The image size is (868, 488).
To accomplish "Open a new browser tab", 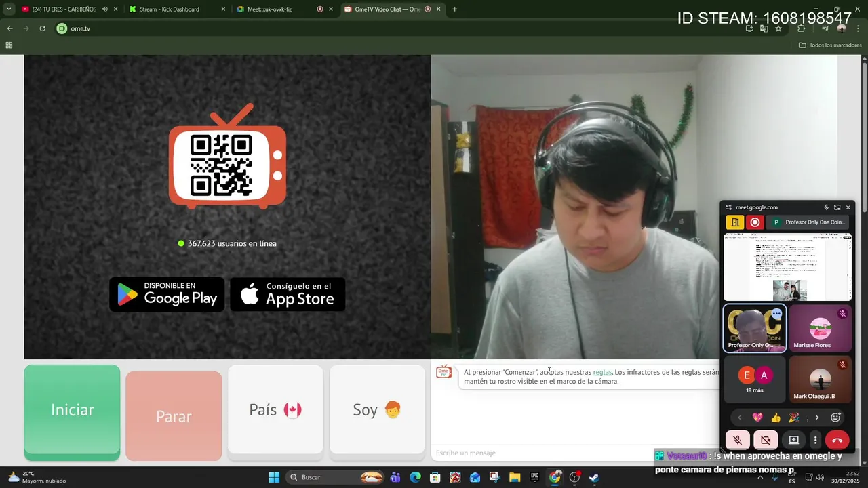I will [454, 9].
